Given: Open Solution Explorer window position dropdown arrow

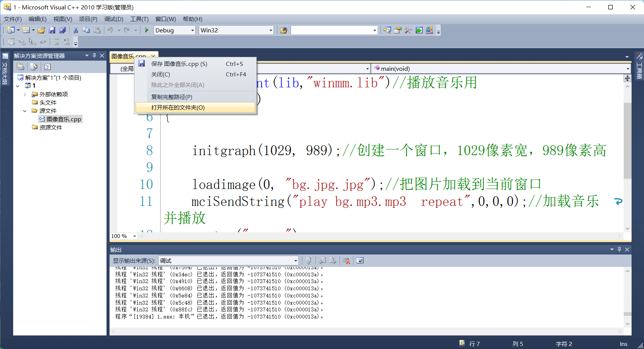Looking at the screenshot, I should point(87,56).
